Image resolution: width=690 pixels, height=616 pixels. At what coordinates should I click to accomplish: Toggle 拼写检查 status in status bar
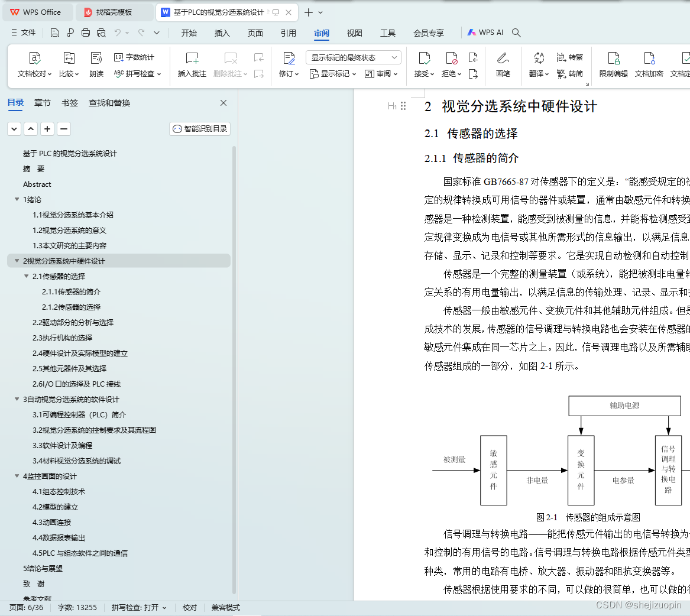[x=138, y=608]
